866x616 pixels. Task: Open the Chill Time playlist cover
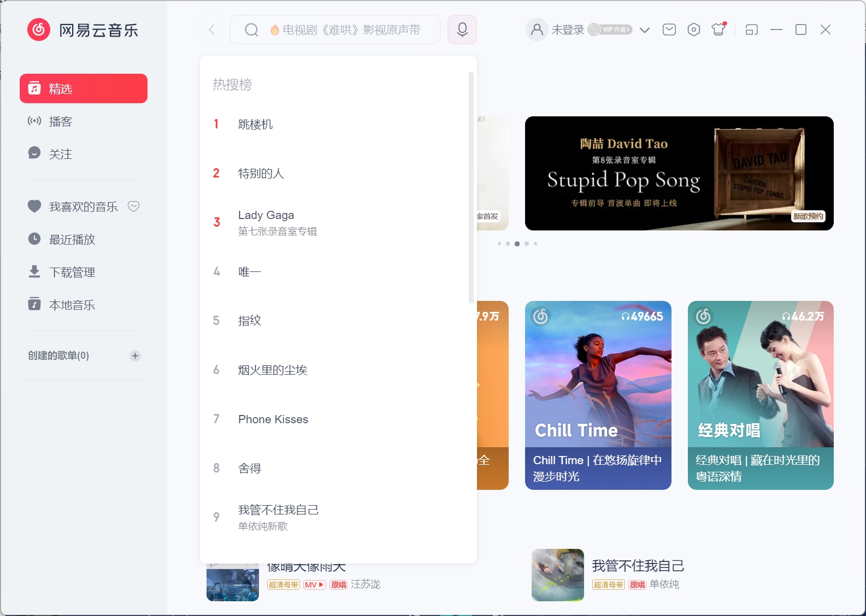(x=598, y=374)
